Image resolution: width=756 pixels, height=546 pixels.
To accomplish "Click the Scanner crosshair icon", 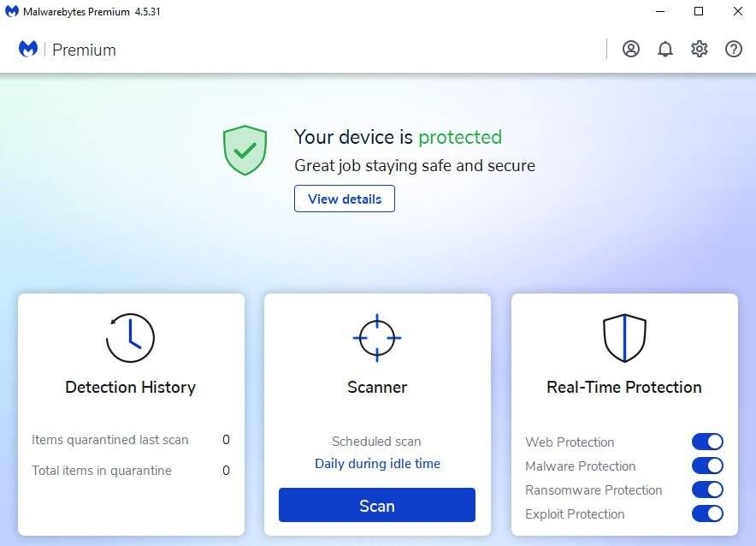I will click(x=377, y=338).
